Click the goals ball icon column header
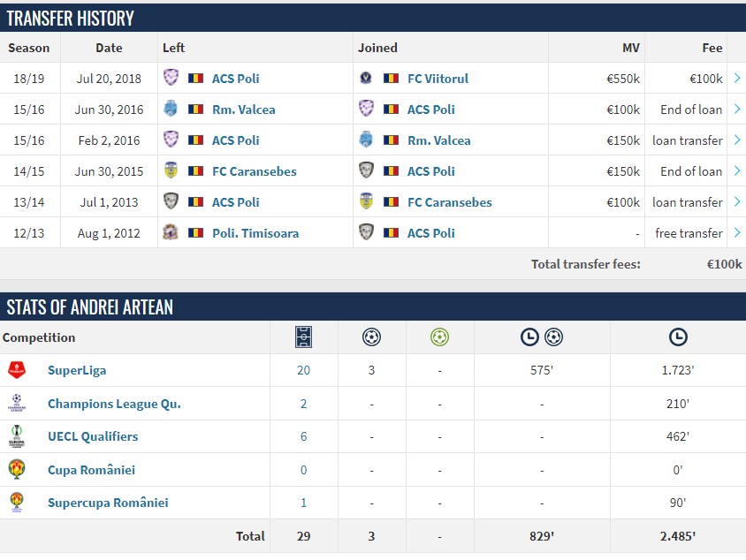Viewport: 746px width, 560px height. [x=371, y=337]
